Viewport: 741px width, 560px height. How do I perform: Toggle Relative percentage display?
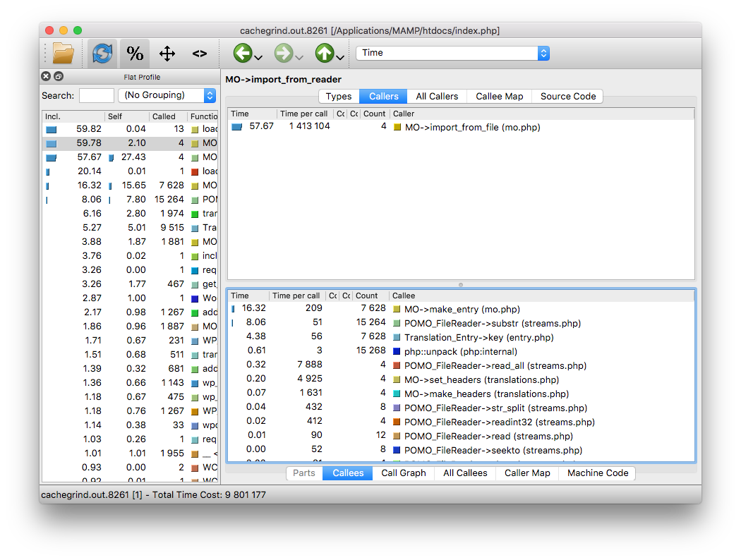point(135,54)
